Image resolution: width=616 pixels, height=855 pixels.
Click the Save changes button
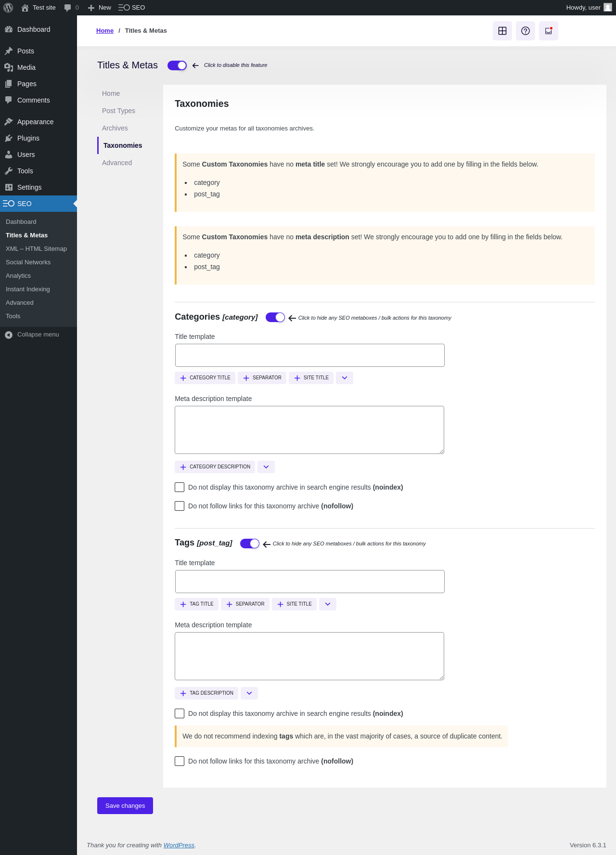pos(125,806)
